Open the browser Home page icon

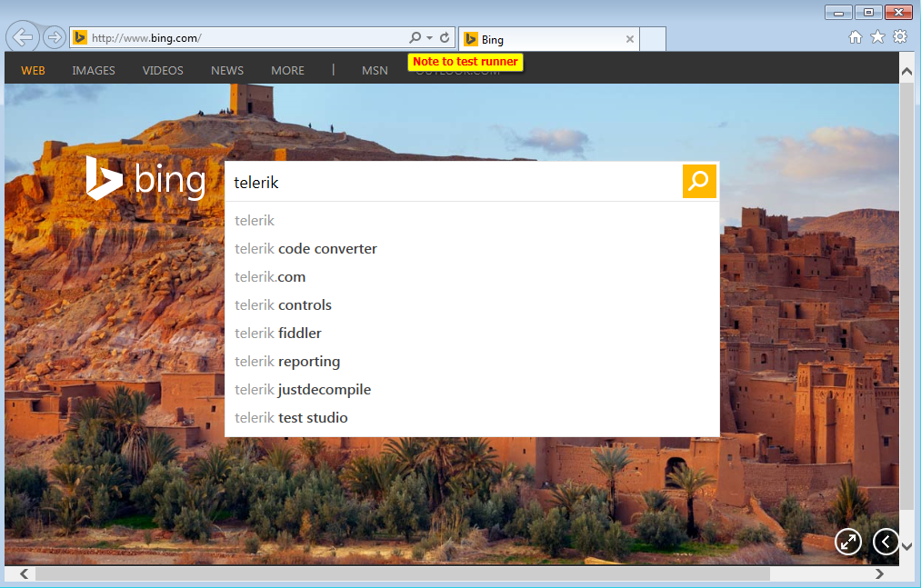click(856, 37)
